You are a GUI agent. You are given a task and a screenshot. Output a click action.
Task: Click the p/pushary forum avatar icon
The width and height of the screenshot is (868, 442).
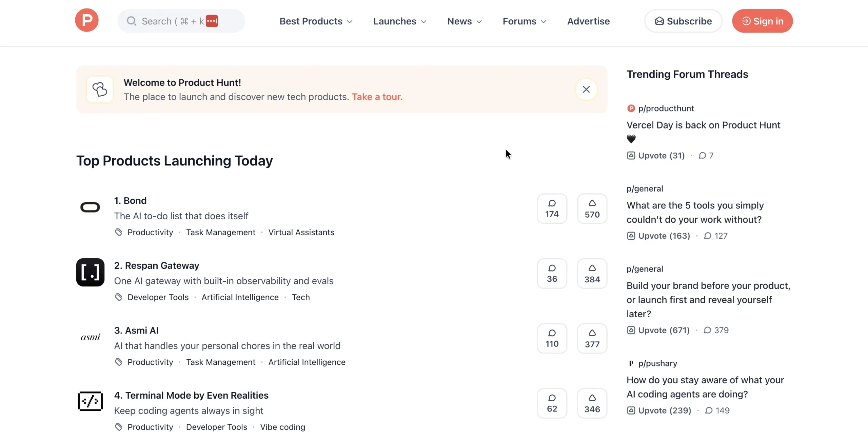coord(631,363)
